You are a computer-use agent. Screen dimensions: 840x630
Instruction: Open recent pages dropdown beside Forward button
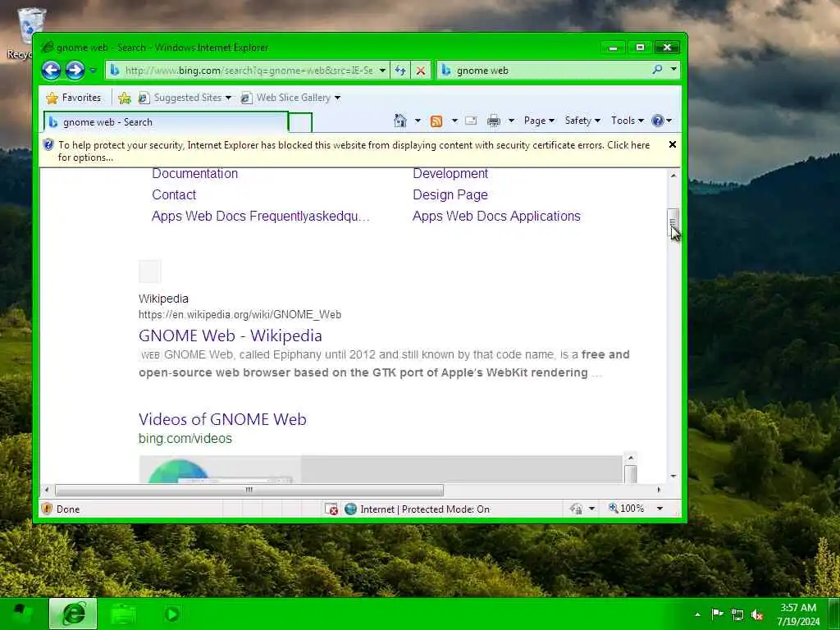93,71
